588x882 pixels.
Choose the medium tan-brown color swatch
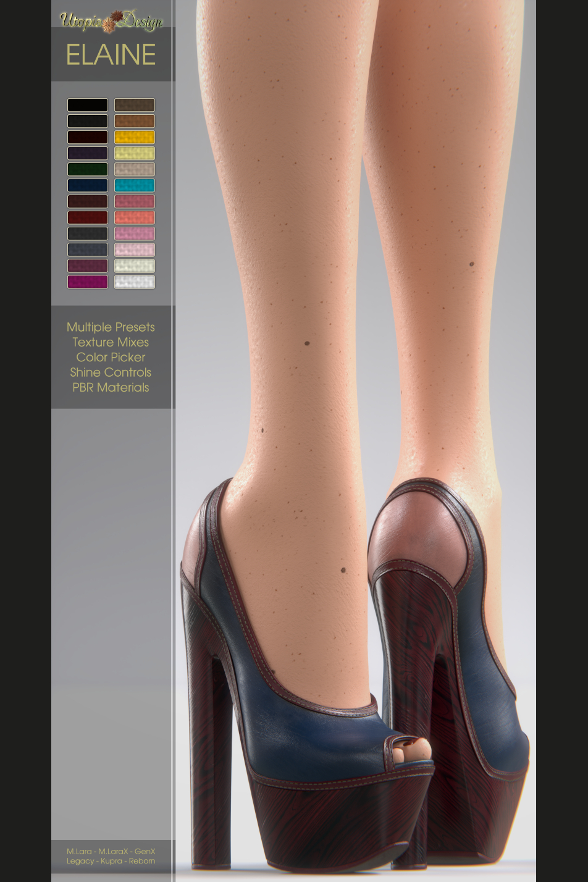(x=135, y=121)
